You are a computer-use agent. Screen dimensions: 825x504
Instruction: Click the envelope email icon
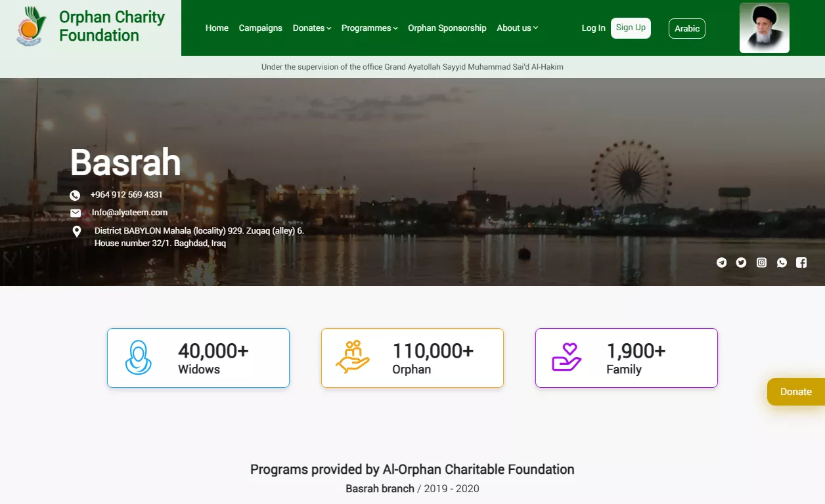(76, 213)
